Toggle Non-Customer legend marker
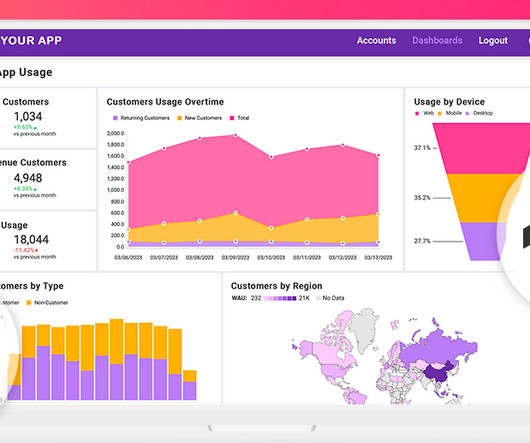Image resolution: width=530 pixels, height=443 pixels. pyautogui.click(x=29, y=302)
